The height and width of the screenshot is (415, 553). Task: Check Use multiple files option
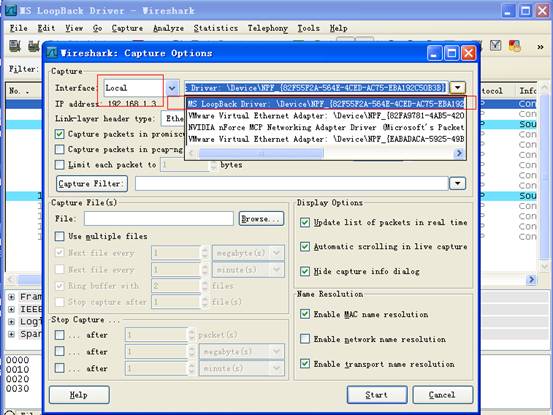pos(60,236)
